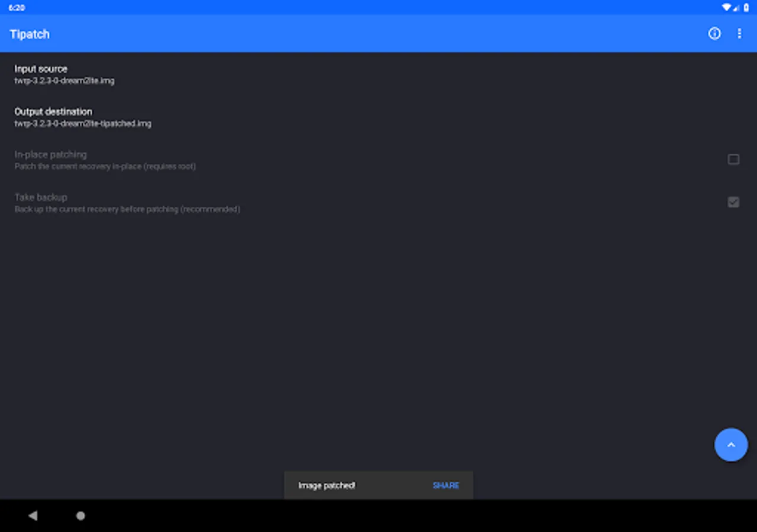Viewport: 757px width, 532px height.
Task: Tap the Android back navigation triangle
Action: [x=33, y=515]
